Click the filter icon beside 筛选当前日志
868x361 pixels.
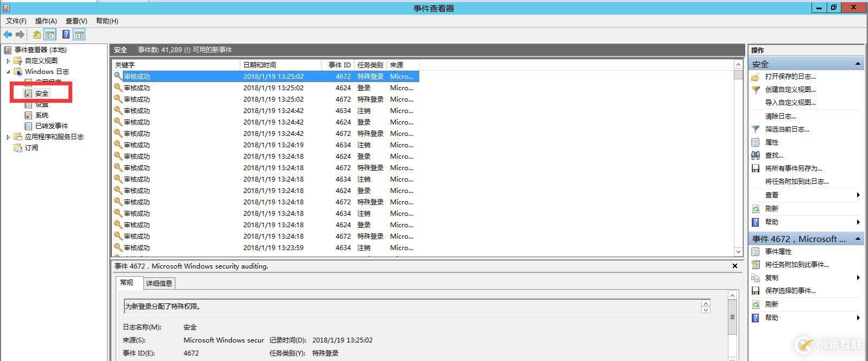[756, 129]
